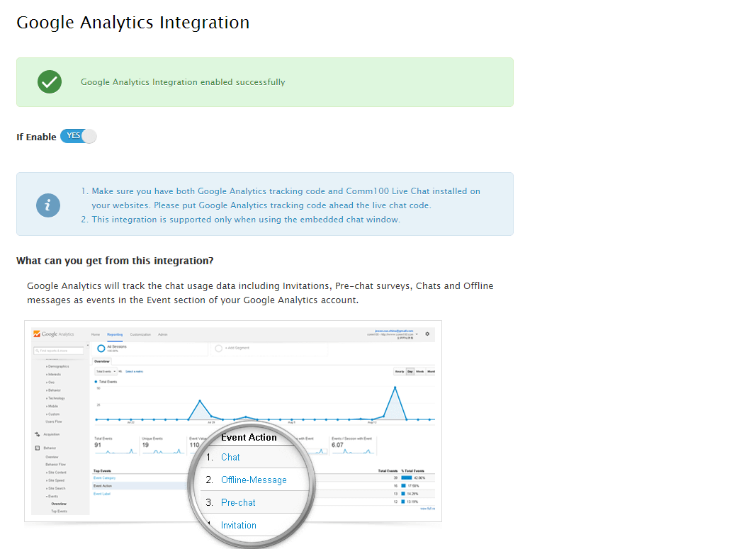Screen dimensions: 756x549
Task: Switch to the Reporting tab
Action: point(115,334)
